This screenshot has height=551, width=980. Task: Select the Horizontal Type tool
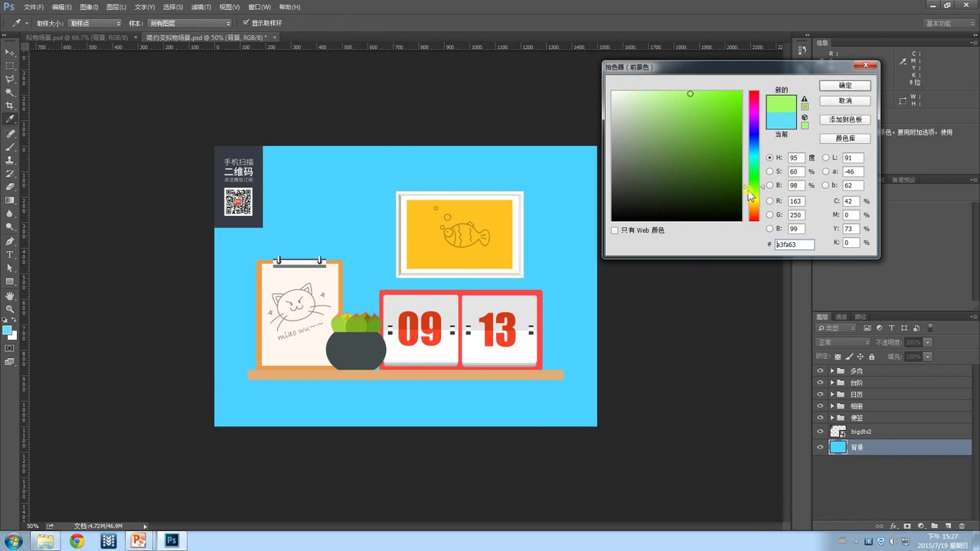pyautogui.click(x=10, y=254)
